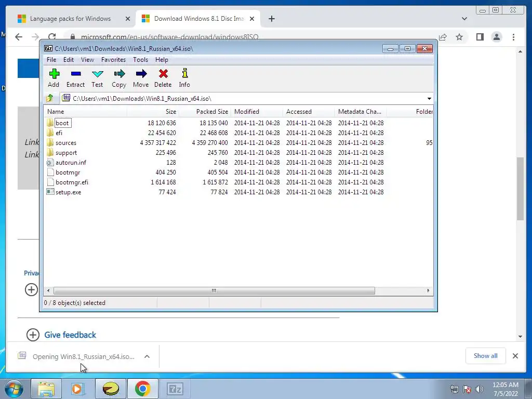Expand the Give feedback section
Image resolution: width=532 pixels, height=399 pixels.
coord(33,335)
